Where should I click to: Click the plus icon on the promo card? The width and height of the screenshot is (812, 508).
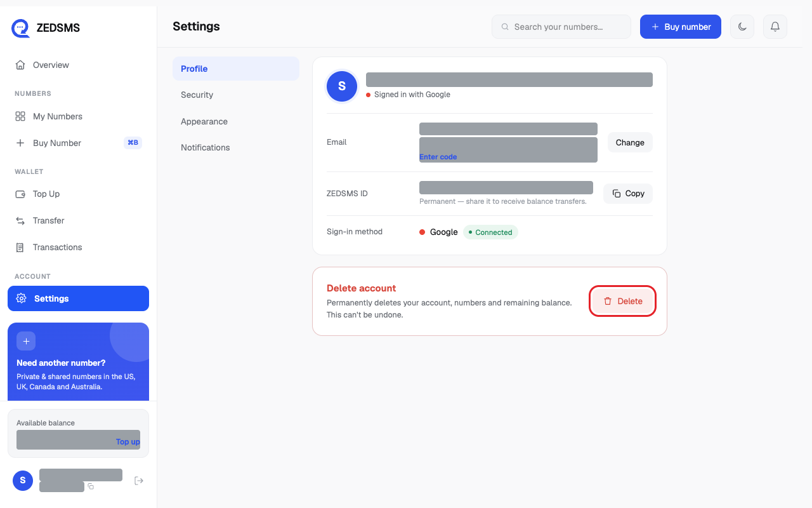26,341
